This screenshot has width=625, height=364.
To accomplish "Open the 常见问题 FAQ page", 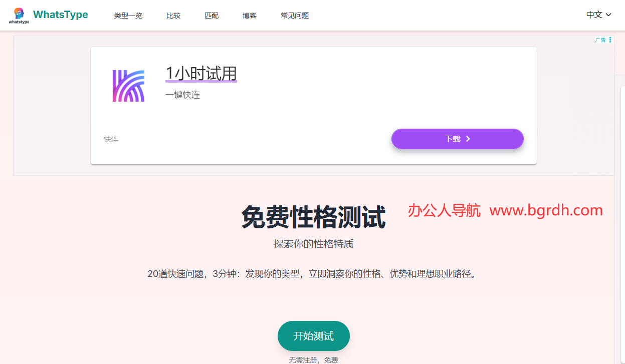I will [295, 15].
